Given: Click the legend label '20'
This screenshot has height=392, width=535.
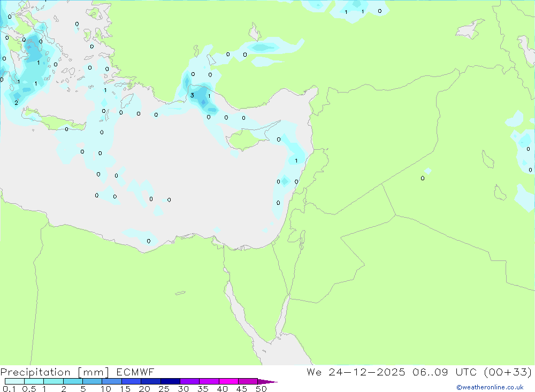Looking at the screenshot, I should (x=144, y=389).
